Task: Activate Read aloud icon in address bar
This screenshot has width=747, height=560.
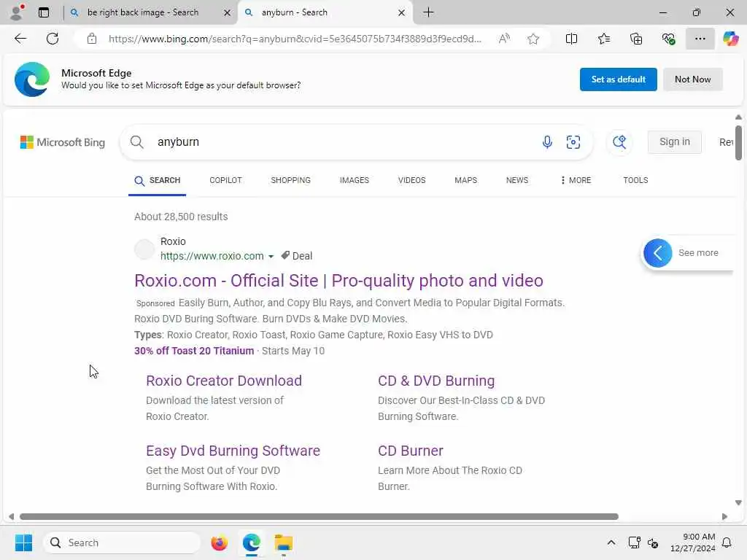Action: [504, 39]
